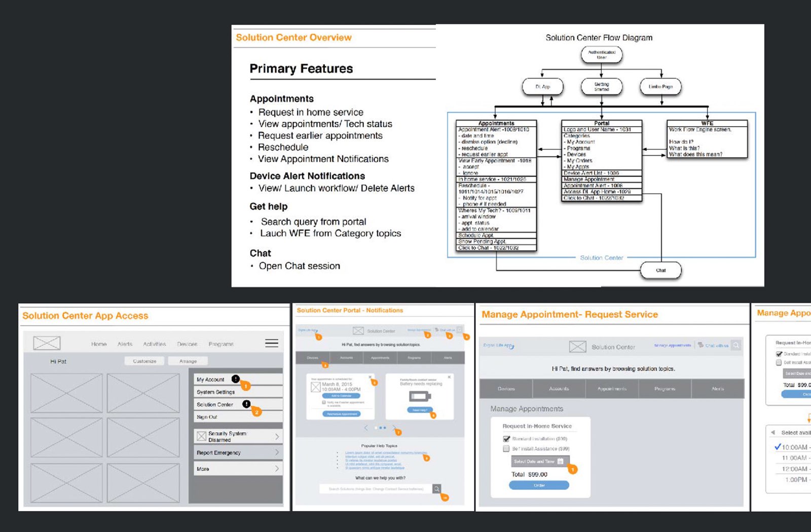
Task: Click the blue Order button in Request Service
Action: [x=539, y=485]
